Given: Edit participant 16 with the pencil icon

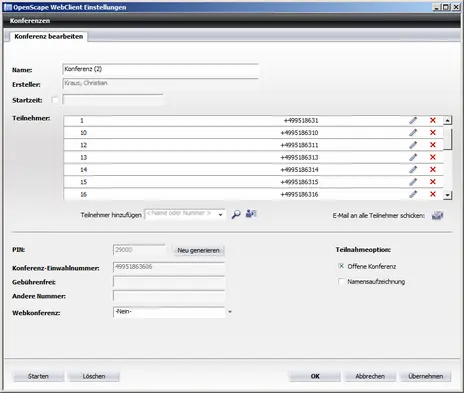Looking at the screenshot, I should 413,194.
